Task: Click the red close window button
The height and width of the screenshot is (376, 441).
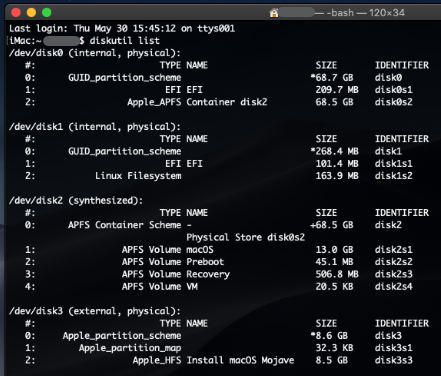Action: tap(16, 13)
